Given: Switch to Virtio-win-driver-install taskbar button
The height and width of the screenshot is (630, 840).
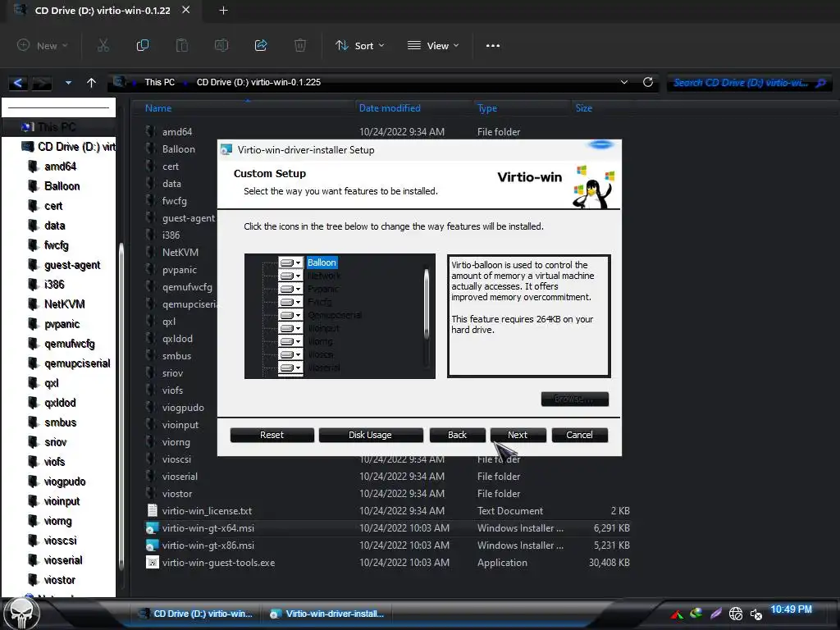Looking at the screenshot, I should pyautogui.click(x=327, y=614).
